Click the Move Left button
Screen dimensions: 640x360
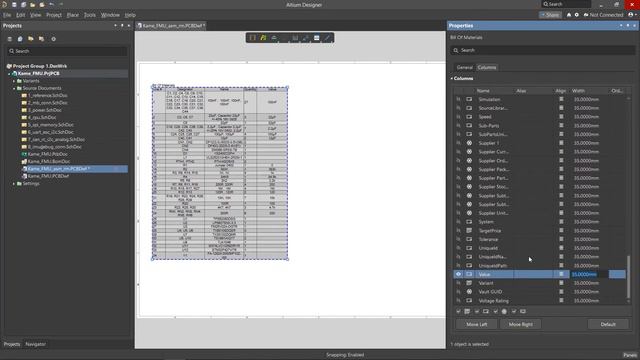click(x=476, y=324)
